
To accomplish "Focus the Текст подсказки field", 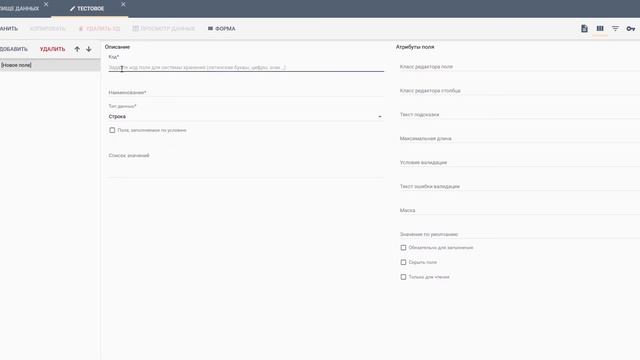I will pos(520,115).
